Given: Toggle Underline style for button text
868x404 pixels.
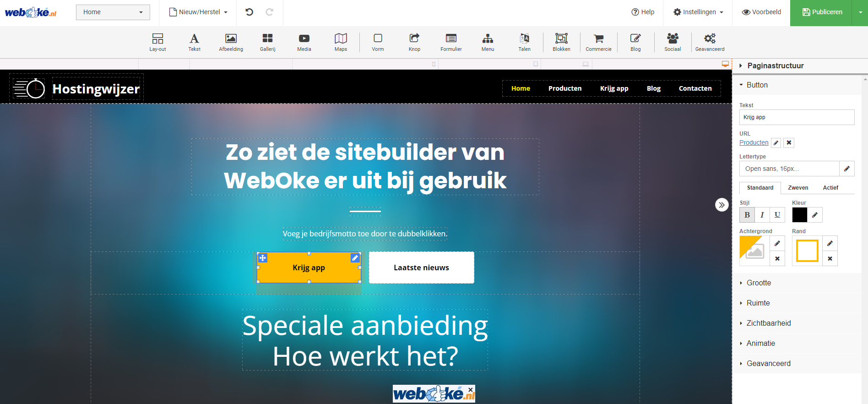Looking at the screenshot, I should [x=777, y=215].
